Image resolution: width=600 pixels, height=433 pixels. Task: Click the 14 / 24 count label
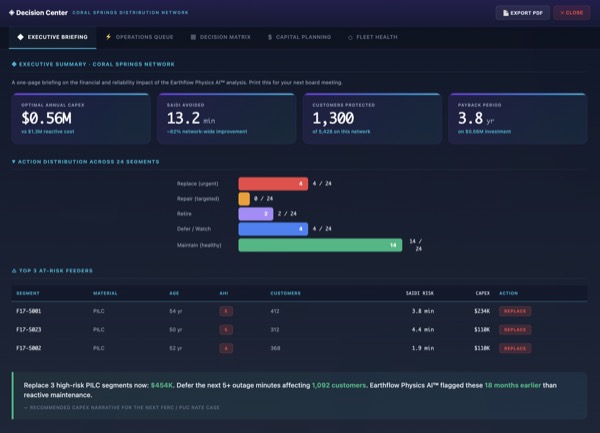(416, 245)
